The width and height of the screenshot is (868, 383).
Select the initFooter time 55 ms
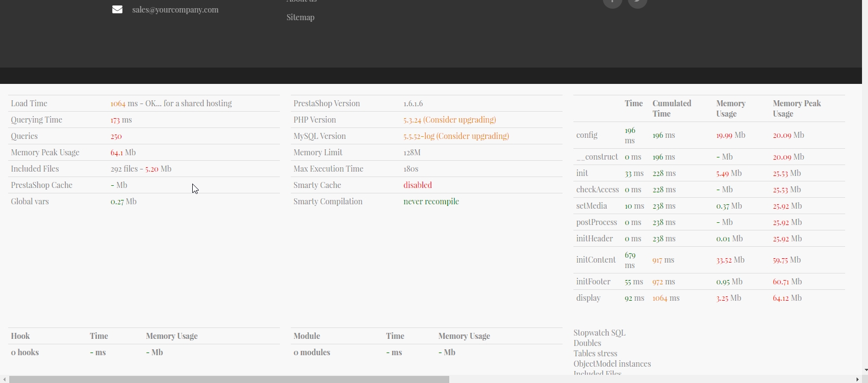click(x=634, y=282)
